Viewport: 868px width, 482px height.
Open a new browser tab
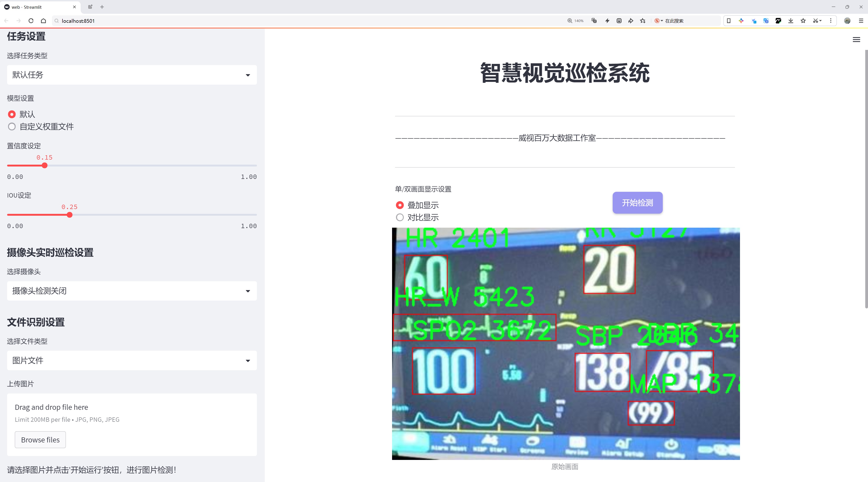(x=102, y=7)
